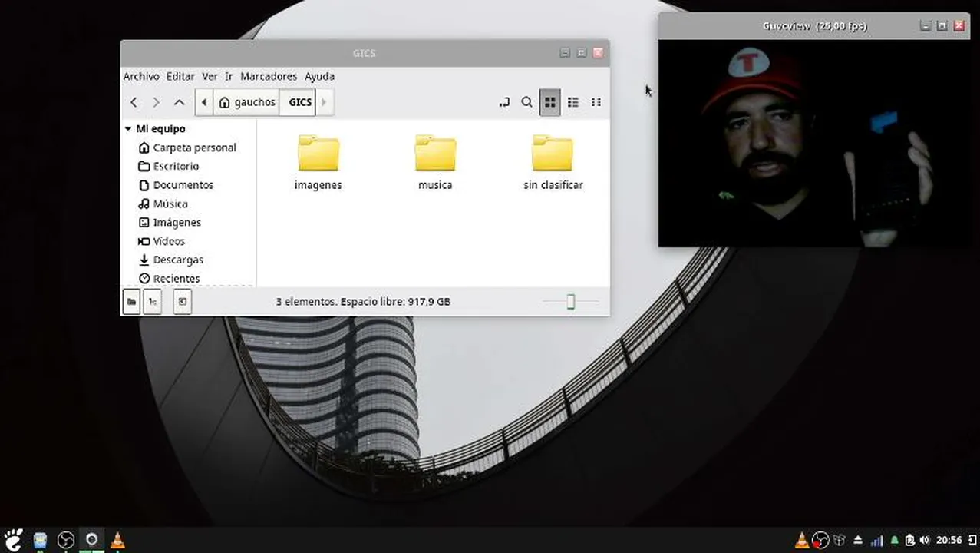The width and height of the screenshot is (980, 553).
Task: Expand path bar left scroll arrow
Action: [204, 102]
